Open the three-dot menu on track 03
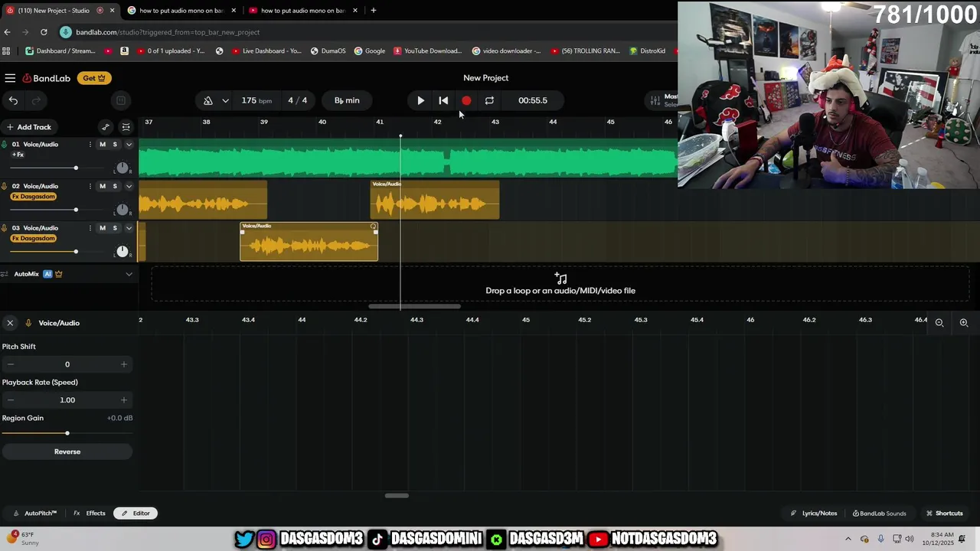This screenshot has height=551, width=980. tap(90, 228)
